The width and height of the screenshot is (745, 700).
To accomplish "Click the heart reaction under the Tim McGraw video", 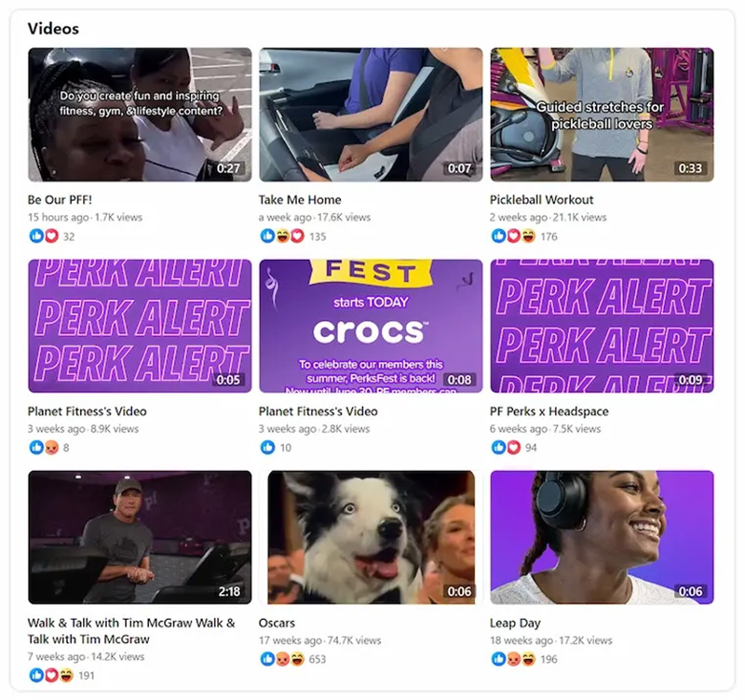I will click(51, 675).
